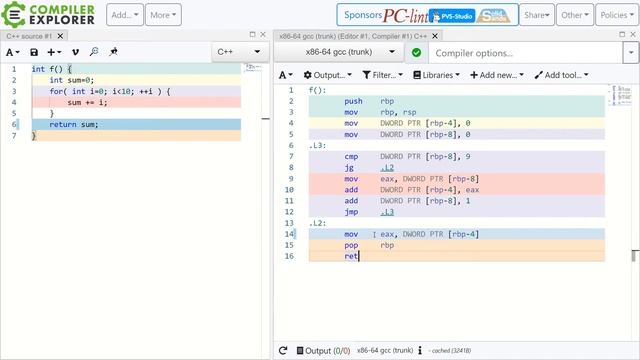Click the Sponsors label link

[x=362, y=15]
